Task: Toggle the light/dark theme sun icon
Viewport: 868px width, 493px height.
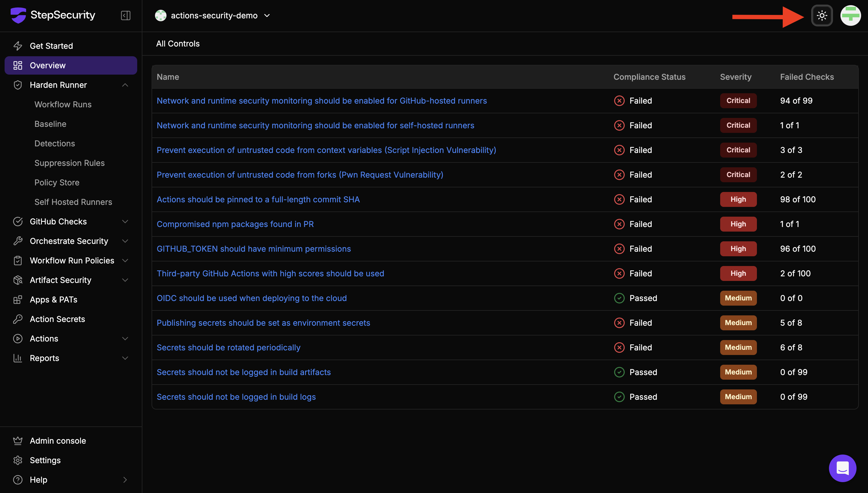Action: click(x=821, y=15)
